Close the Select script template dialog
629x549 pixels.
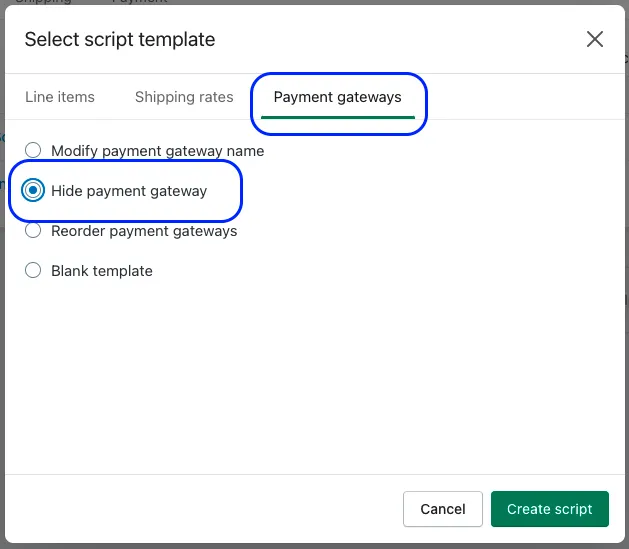click(x=595, y=39)
